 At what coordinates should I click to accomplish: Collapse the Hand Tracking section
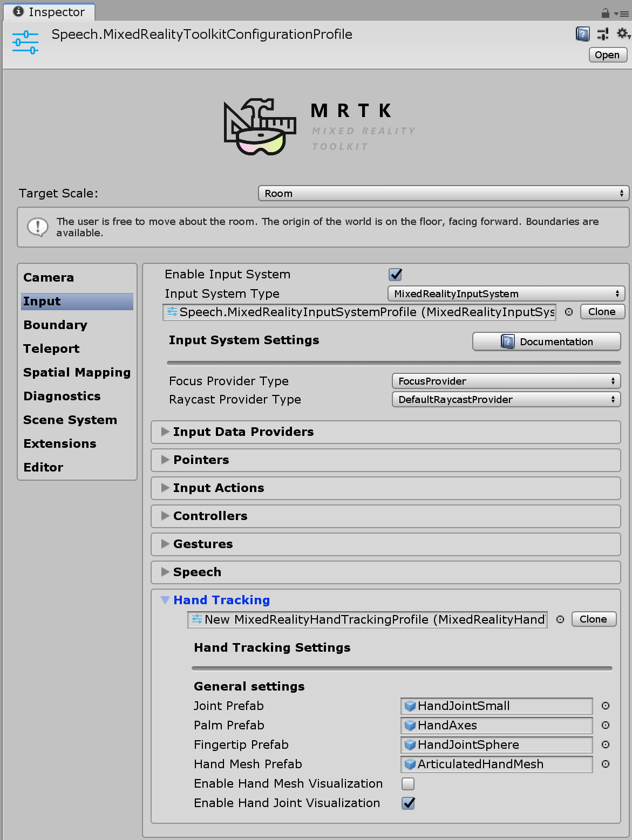click(x=165, y=600)
